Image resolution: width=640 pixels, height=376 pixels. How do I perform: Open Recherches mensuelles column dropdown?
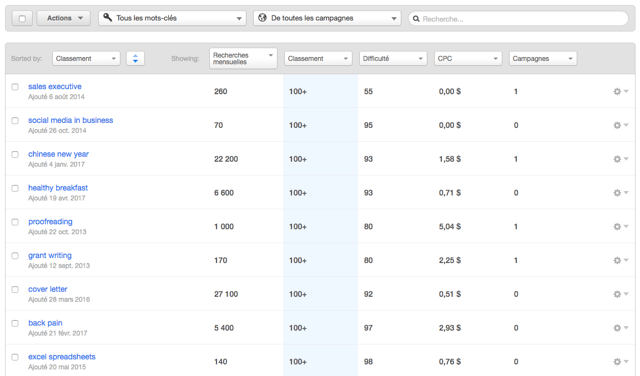pyautogui.click(x=243, y=58)
